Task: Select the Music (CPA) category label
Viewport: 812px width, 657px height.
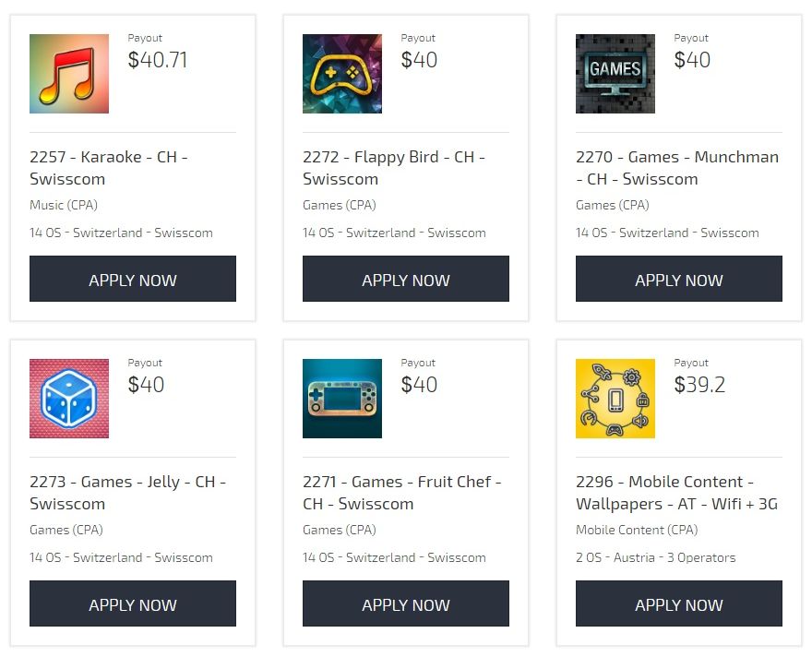Action: (x=64, y=205)
